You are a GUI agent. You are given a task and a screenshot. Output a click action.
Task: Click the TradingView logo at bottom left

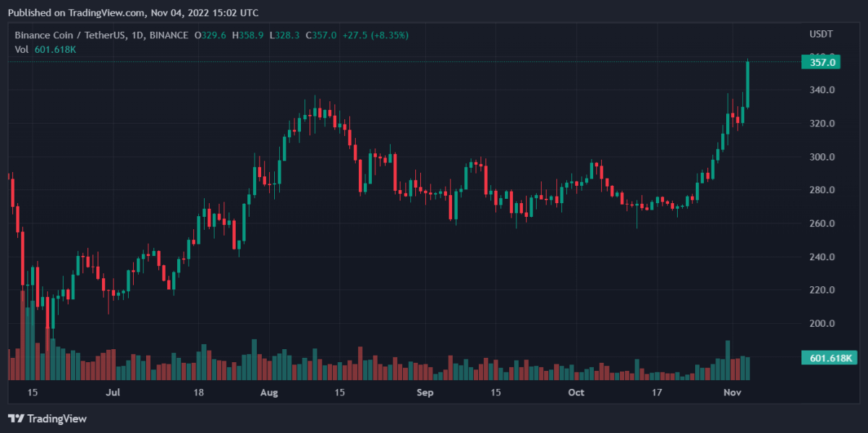click(x=47, y=419)
